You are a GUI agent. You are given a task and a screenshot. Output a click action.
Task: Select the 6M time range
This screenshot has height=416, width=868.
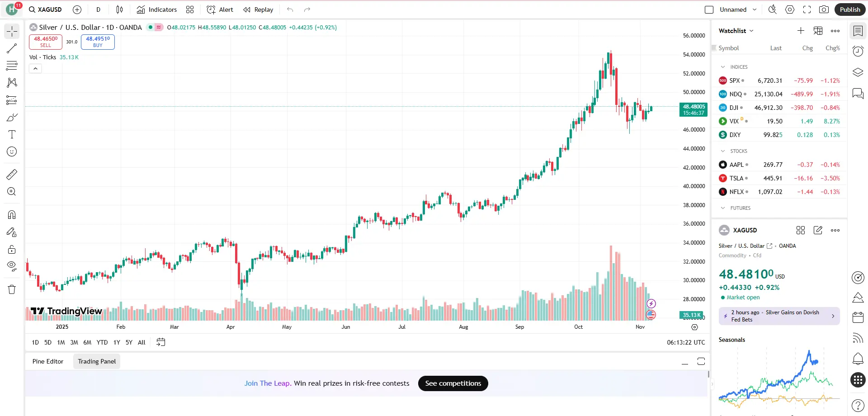[x=87, y=342]
